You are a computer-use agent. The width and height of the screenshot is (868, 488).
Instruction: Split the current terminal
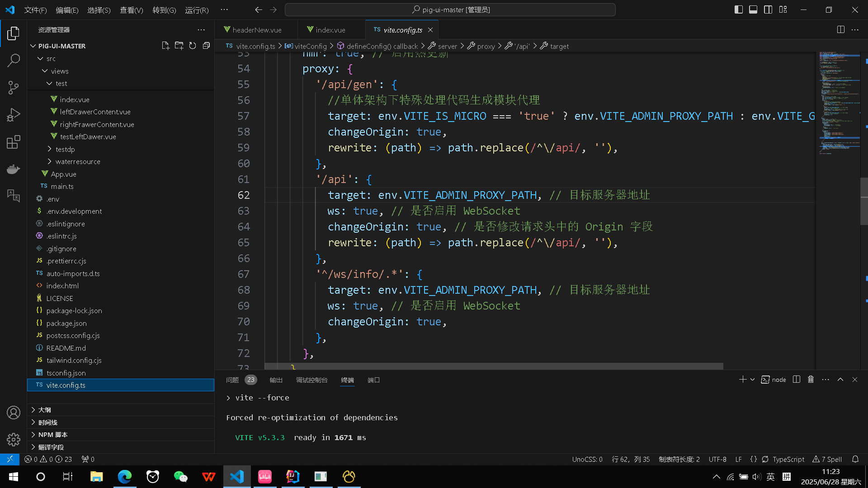tap(796, 380)
